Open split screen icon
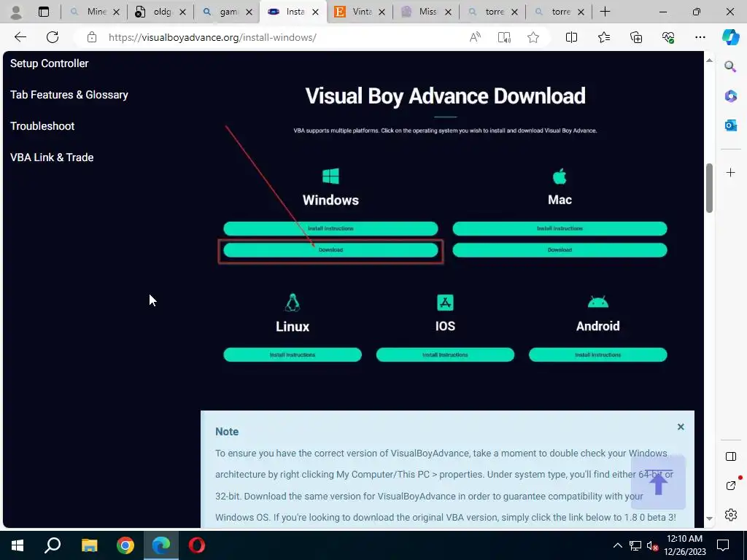The height and width of the screenshot is (560, 747). coord(571,37)
